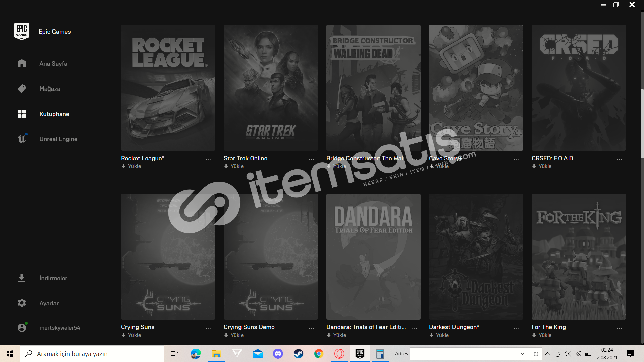644x362 pixels.
Task: Open options menu for For The King
Action: [619, 328]
